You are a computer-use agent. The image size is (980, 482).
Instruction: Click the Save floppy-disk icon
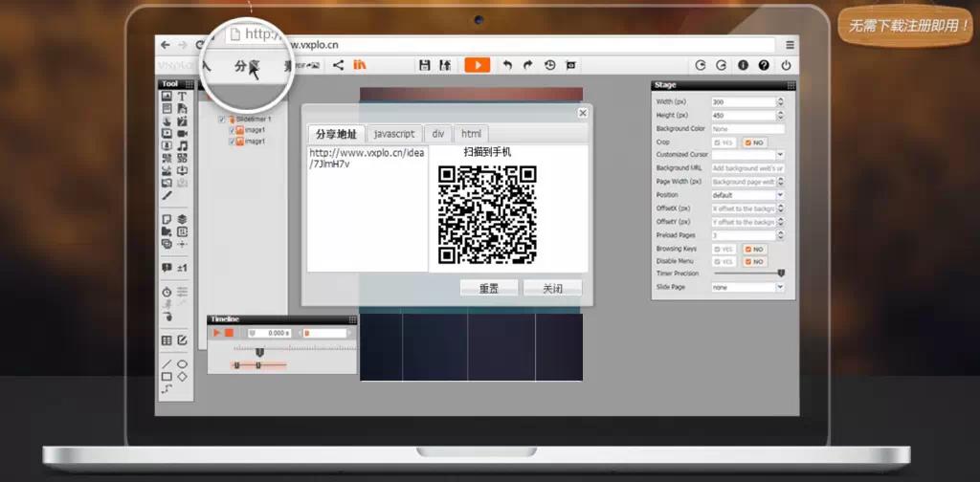point(425,65)
